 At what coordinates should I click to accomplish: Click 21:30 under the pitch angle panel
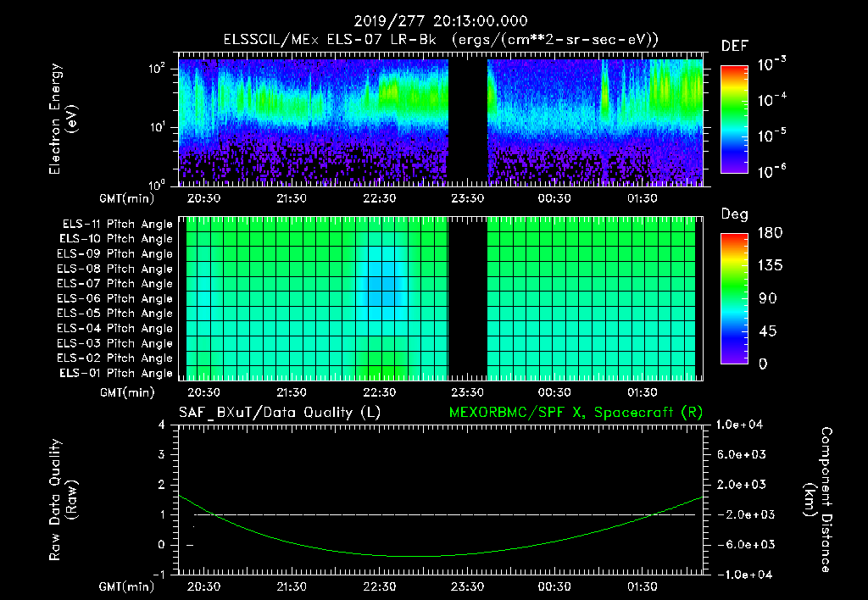292,392
